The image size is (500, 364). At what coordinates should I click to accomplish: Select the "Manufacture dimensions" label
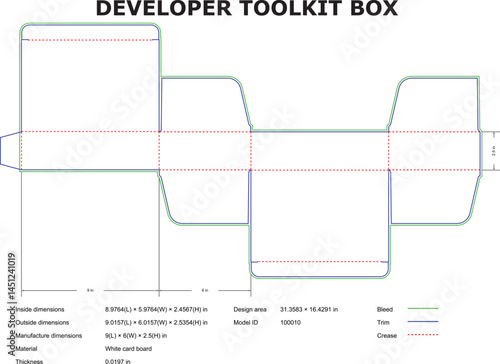(48, 335)
